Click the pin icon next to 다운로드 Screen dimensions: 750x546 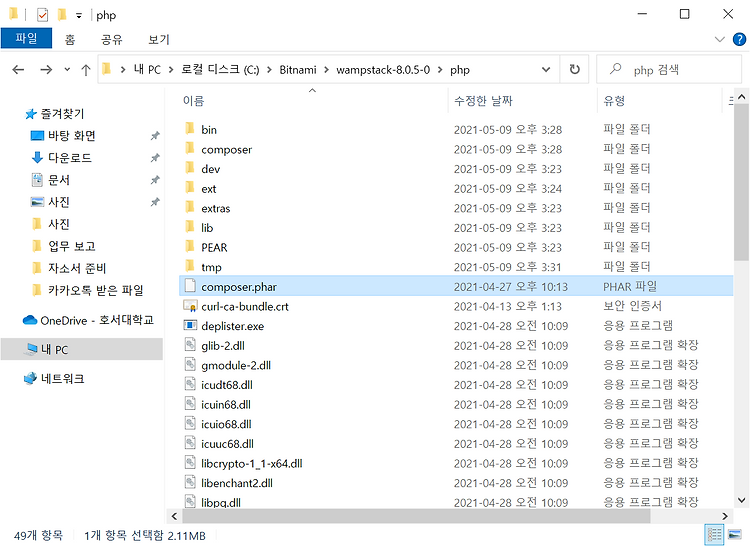point(155,158)
